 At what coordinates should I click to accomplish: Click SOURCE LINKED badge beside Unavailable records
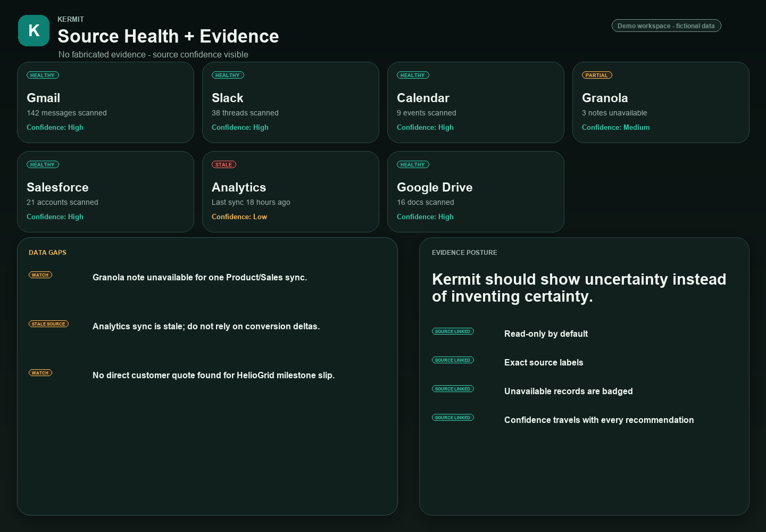click(x=453, y=389)
